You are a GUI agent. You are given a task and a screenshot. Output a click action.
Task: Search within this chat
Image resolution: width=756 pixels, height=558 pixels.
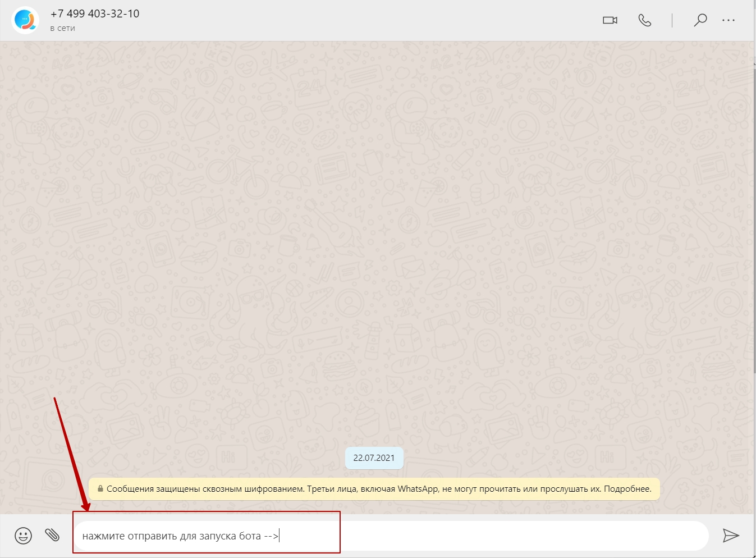(x=700, y=20)
